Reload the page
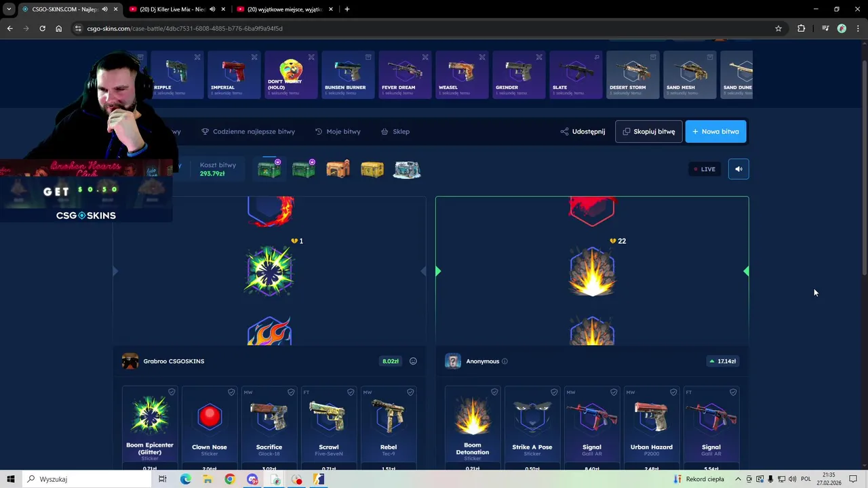Viewport: 868px width, 488px height. click(42, 28)
